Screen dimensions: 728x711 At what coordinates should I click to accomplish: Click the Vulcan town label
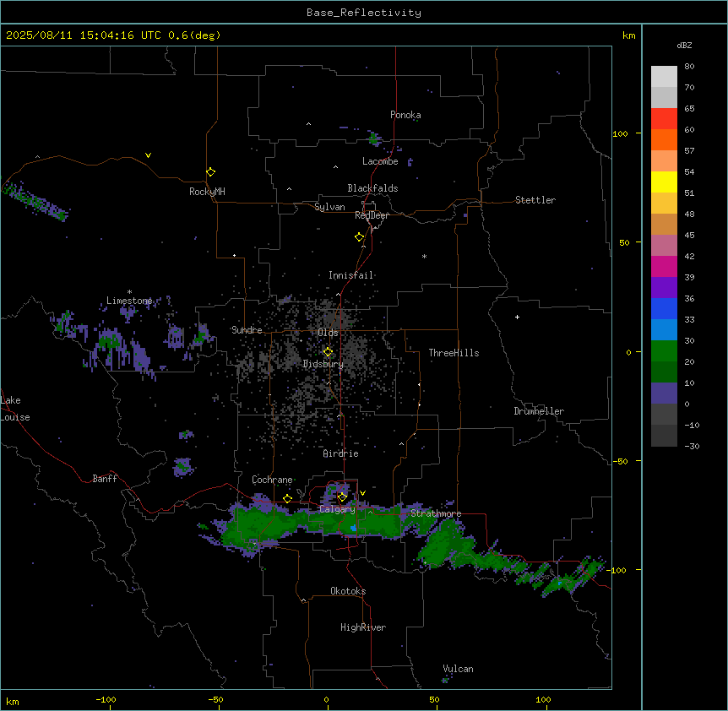pos(459,669)
